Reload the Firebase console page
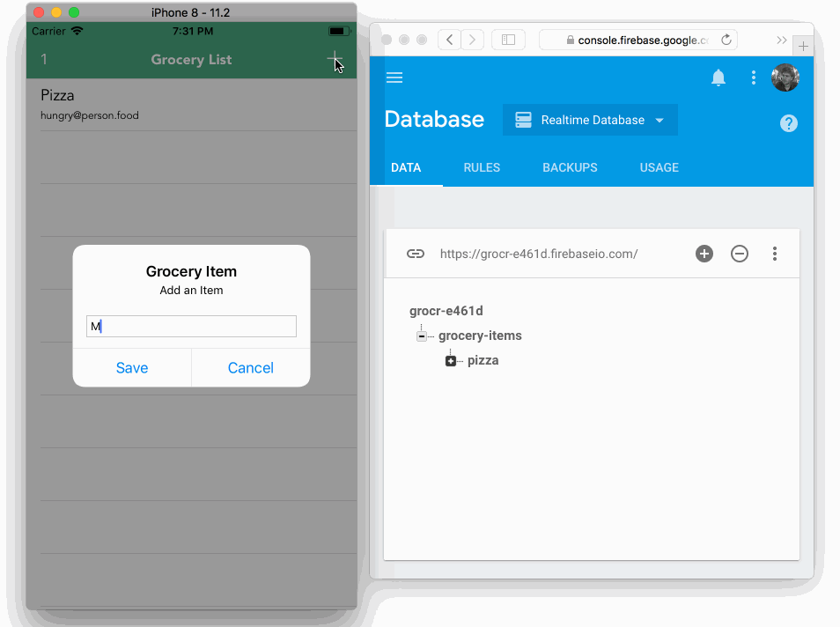The image size is (840, 627). coord(726,40)
